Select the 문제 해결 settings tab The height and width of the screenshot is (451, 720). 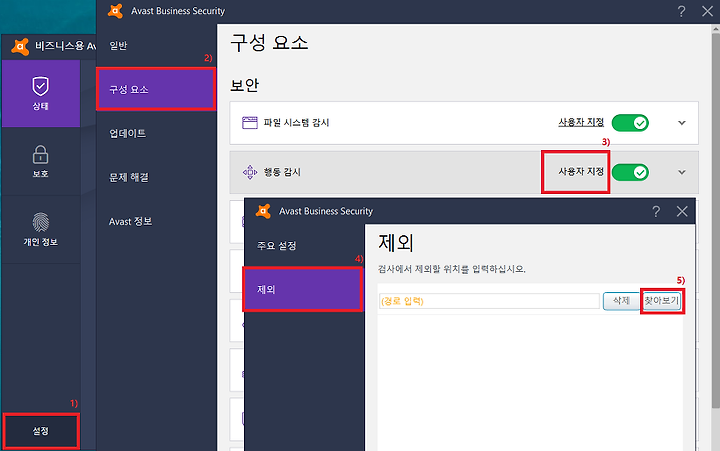coord(156,177)
